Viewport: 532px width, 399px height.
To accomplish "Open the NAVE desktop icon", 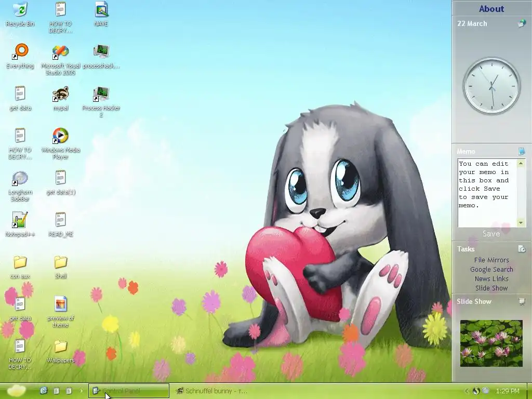I will pos(101,15).
